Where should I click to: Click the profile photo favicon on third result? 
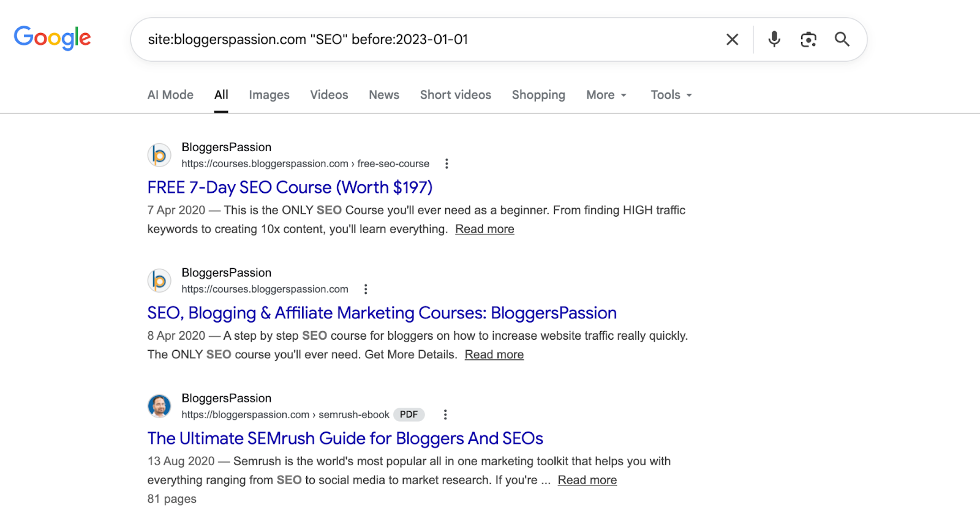coord(159,406)
